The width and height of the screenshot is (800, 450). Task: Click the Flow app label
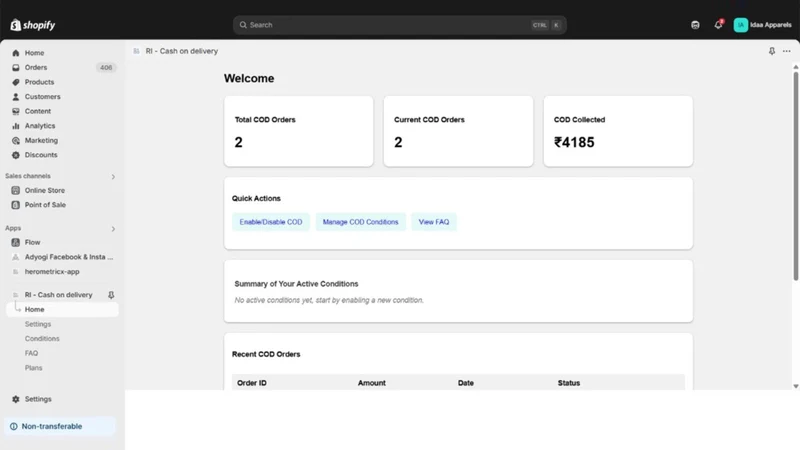32,242
